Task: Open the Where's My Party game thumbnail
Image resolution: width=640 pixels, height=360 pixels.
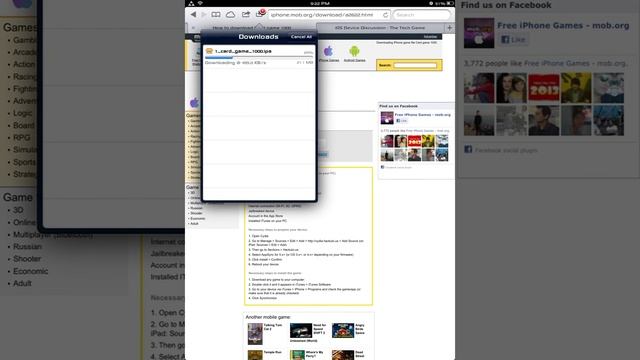Action: 297,355
